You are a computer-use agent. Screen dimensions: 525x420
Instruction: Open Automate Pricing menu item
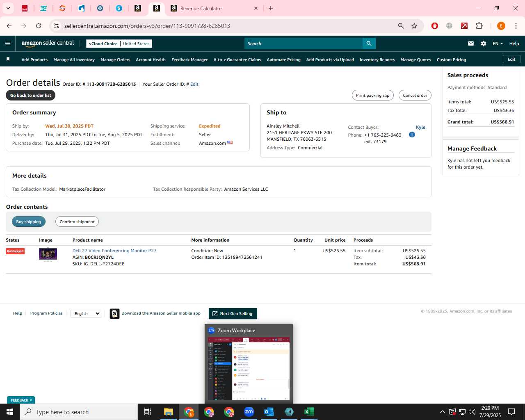click(283, 59)
